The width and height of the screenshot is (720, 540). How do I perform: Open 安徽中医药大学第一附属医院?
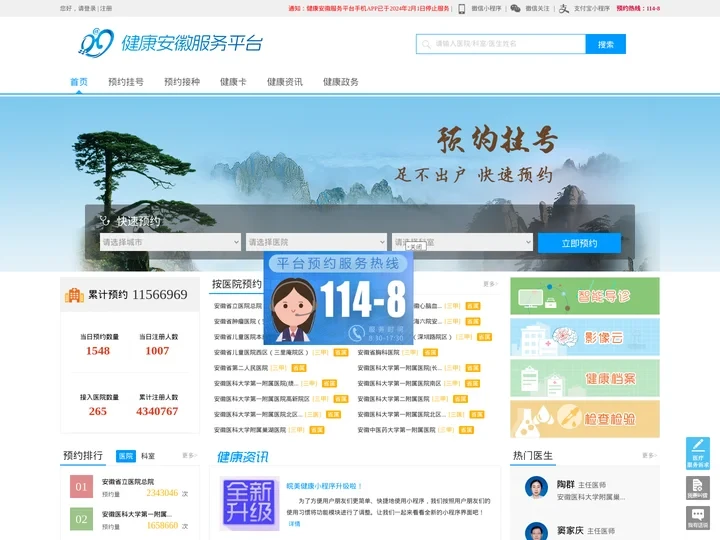pos(396,430)
